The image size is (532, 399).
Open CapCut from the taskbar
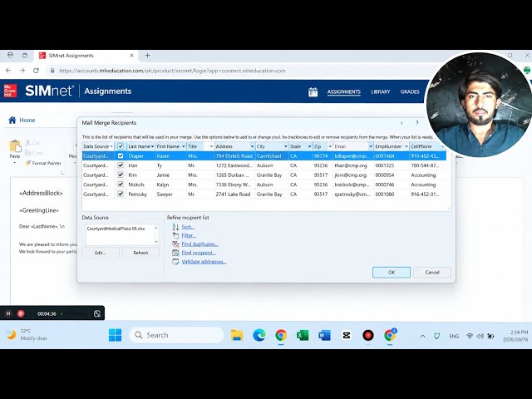(347, 335)
